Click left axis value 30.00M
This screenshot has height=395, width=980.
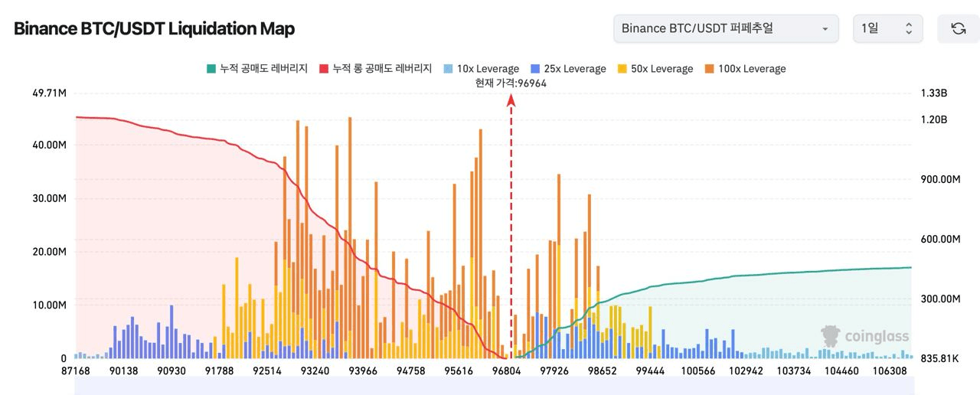click(x=50, y=198)
